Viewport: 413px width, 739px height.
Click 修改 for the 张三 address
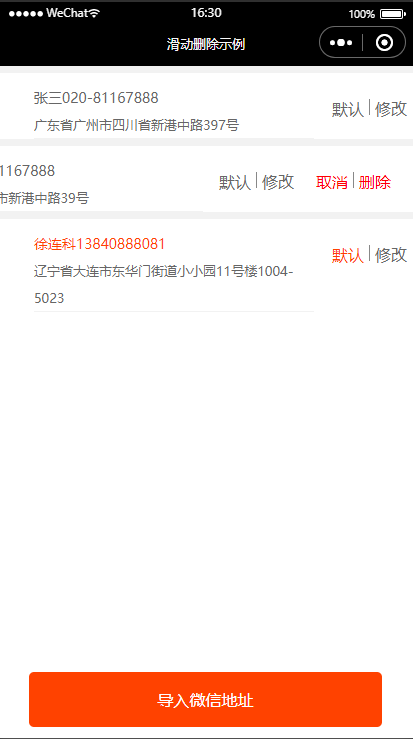point(391,109)
